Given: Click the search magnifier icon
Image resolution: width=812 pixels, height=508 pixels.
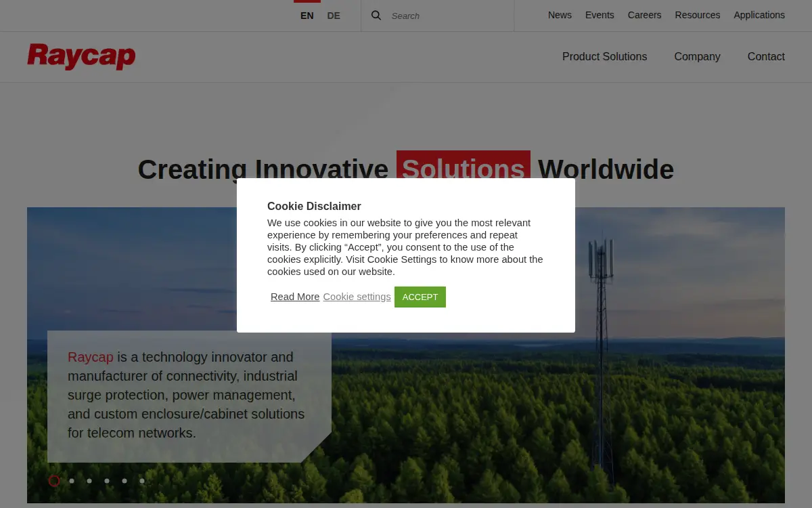Looking at the screenshot, I should pos(376,16).
